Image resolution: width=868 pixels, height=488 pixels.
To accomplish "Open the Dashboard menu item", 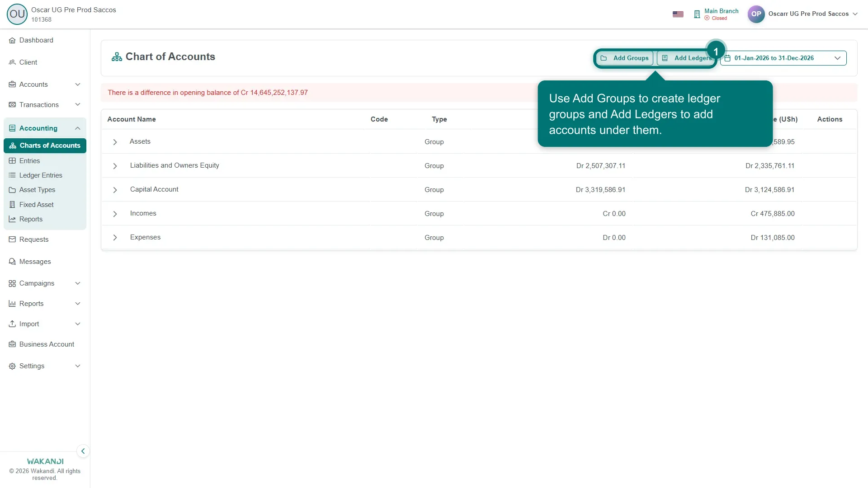I will pos(45,40).
